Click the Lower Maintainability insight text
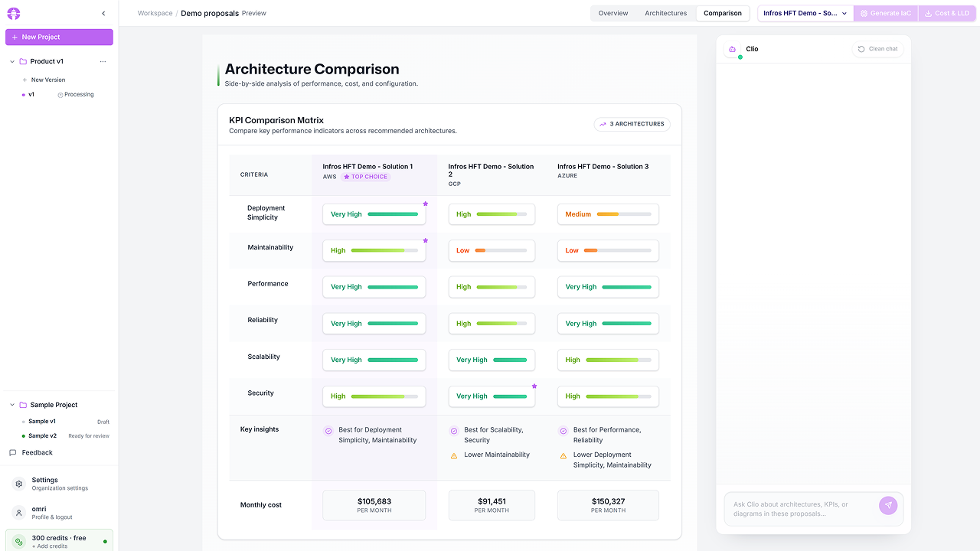 pyautogui.click(x=497, y=455)
